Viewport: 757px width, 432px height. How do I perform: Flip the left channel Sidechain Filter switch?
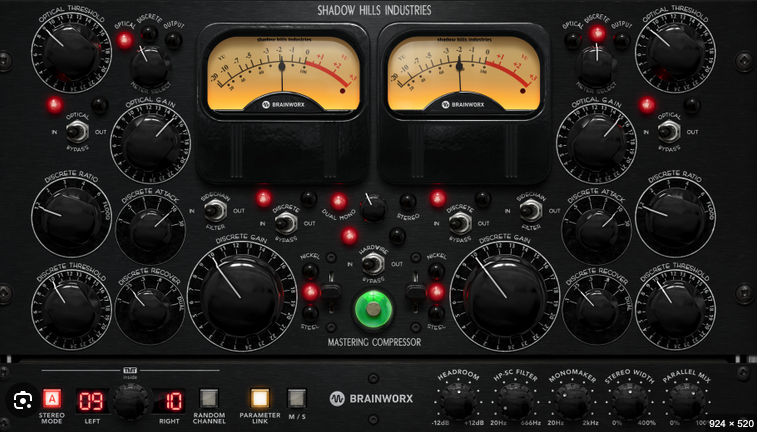pos(215,210)
